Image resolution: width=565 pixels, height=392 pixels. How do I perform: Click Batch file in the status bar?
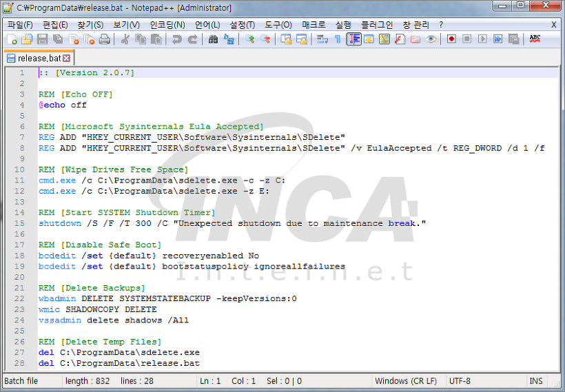pyautogui.click(x=21, y=381)
